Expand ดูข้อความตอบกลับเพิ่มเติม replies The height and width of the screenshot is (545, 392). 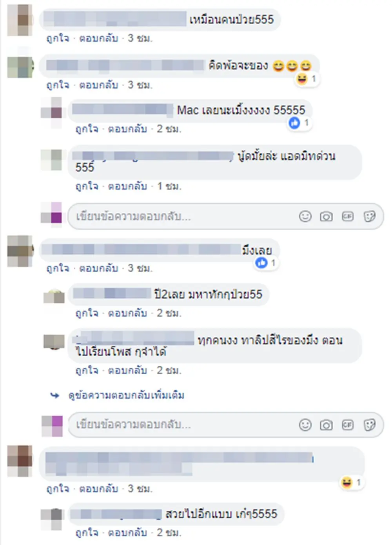[126, 395]
